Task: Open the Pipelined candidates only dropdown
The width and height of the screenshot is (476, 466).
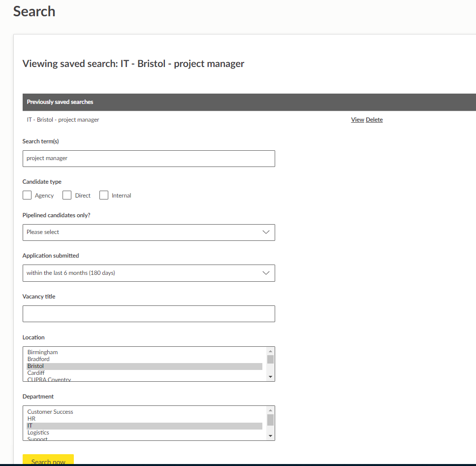Action: tap(149, 233)
